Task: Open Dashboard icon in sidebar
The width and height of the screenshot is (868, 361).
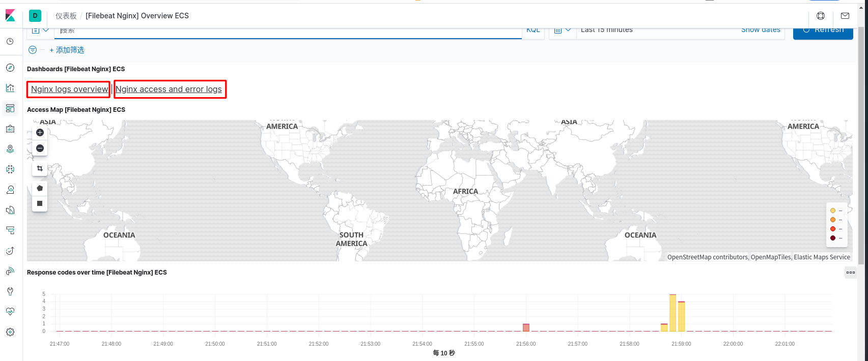Action: 10,108
